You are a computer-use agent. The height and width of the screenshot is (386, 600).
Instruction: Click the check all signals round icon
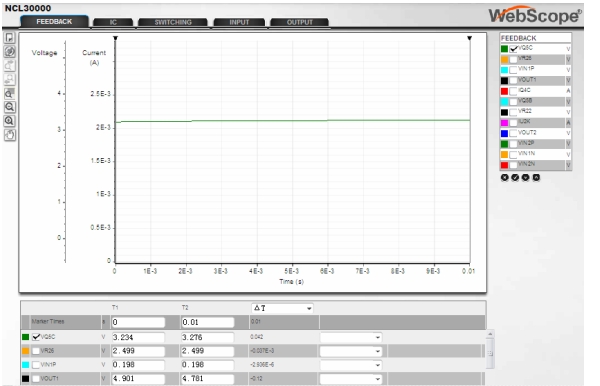click(x=515, y=178)
